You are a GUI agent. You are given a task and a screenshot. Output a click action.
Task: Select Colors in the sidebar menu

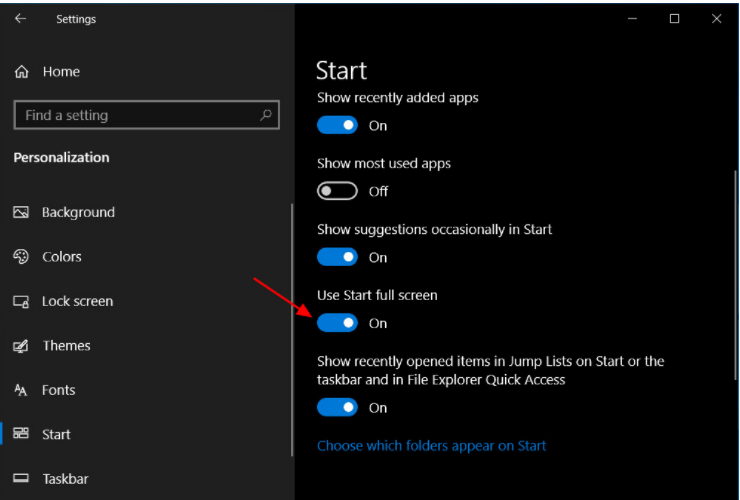[62, 257]
